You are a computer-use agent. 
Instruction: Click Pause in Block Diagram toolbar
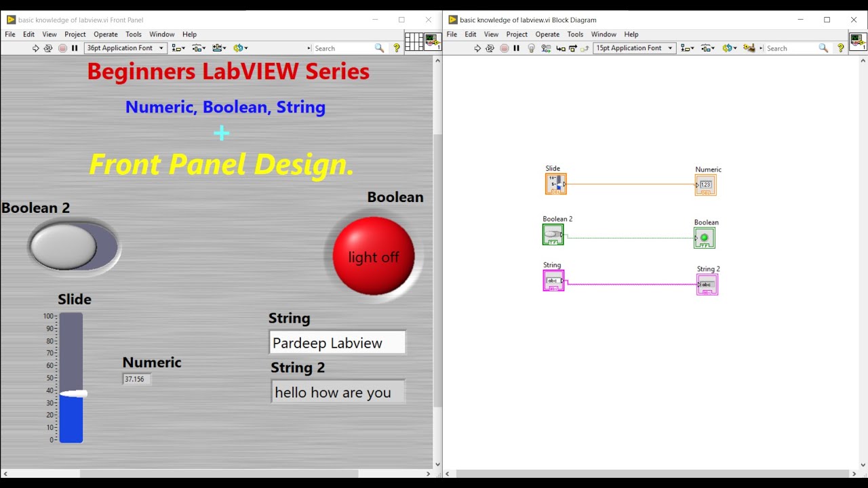pyautogui.click(x=516, y=48)
